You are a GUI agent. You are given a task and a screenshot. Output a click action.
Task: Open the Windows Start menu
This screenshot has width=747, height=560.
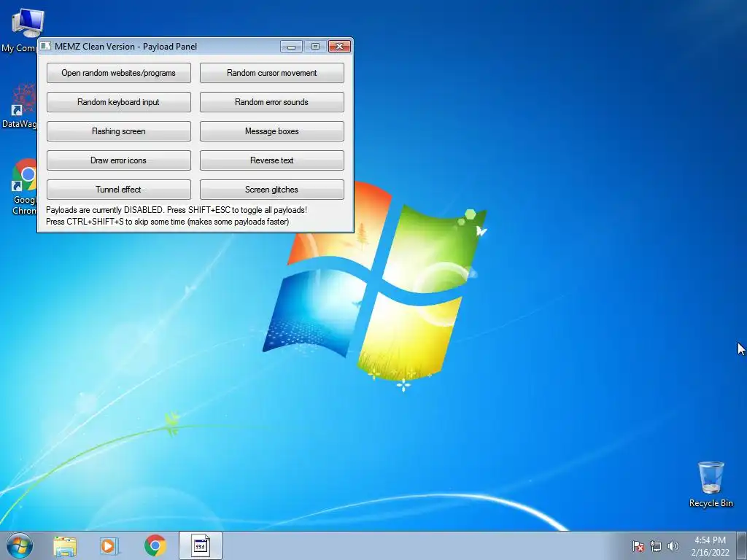coord(20,545)
